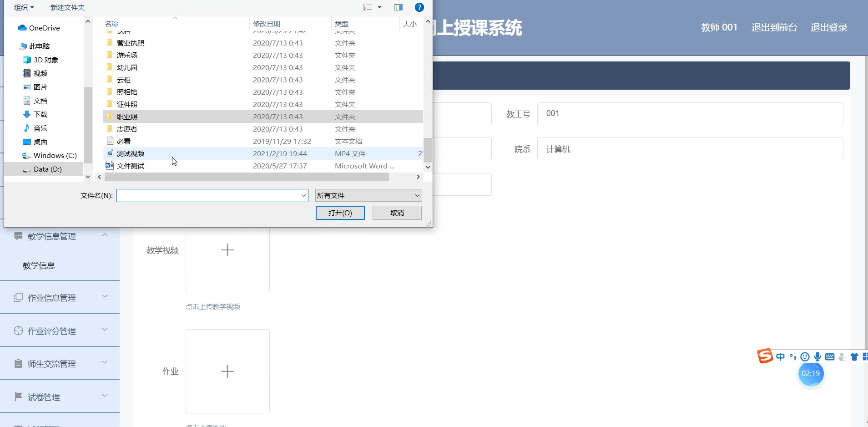Sort files by the 名称 column header
Viewport: 868px width, 427px height.
pyautogui.click(x=111, y=24)
